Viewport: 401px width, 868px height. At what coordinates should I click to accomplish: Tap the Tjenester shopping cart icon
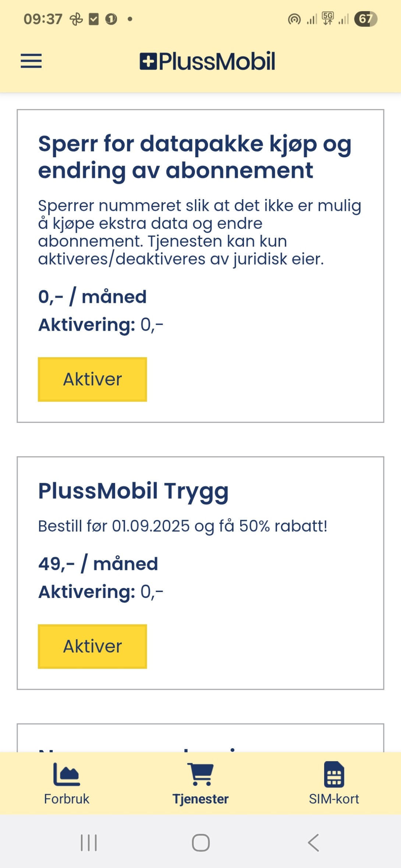pyautogui.click(x=200, y=774)
